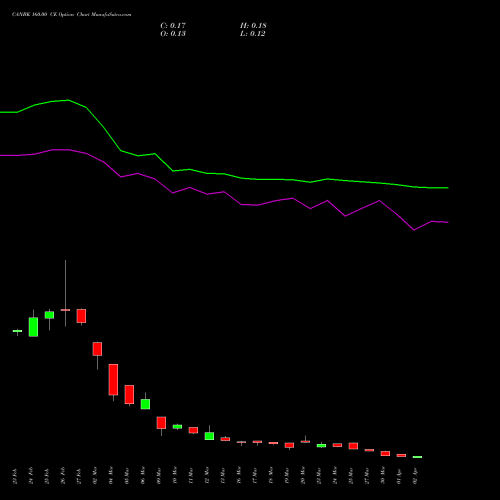Click the red 02 Mar candle
The height and width of the screenshot is (500, 500).
click(x=97, y=349)
